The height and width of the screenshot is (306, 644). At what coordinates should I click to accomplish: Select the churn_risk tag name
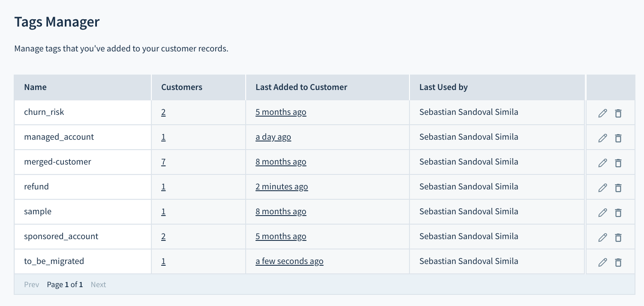point(44,112)
